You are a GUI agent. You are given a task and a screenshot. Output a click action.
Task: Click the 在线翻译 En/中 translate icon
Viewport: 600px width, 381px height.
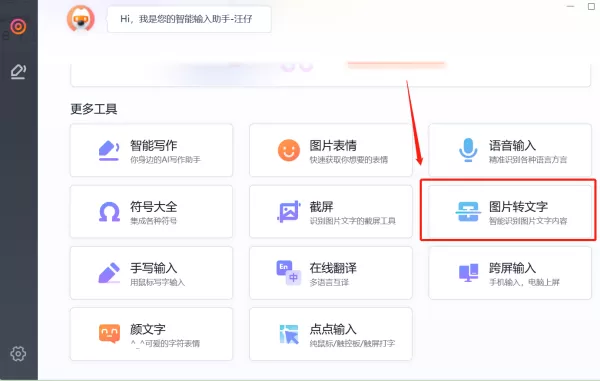coord(288,273)
